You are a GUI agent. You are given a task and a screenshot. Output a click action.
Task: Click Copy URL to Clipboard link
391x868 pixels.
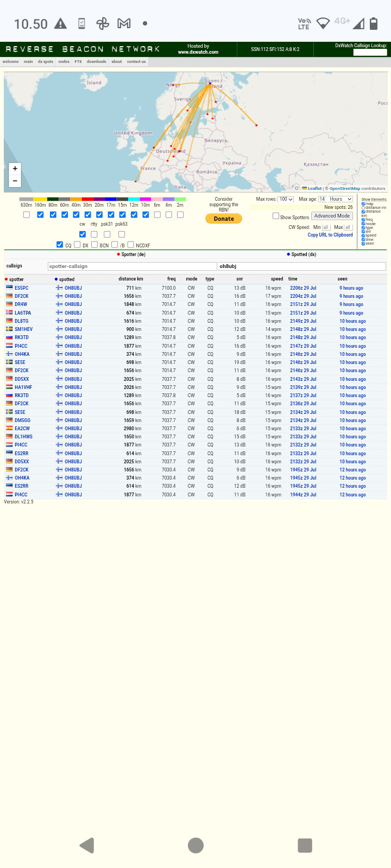tap(330, 235)
